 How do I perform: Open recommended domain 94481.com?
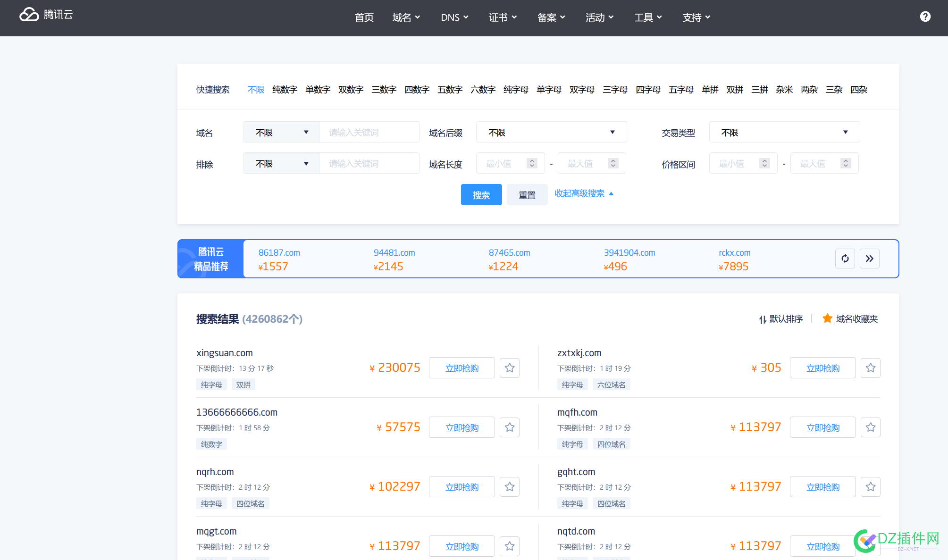pos(394,253)
